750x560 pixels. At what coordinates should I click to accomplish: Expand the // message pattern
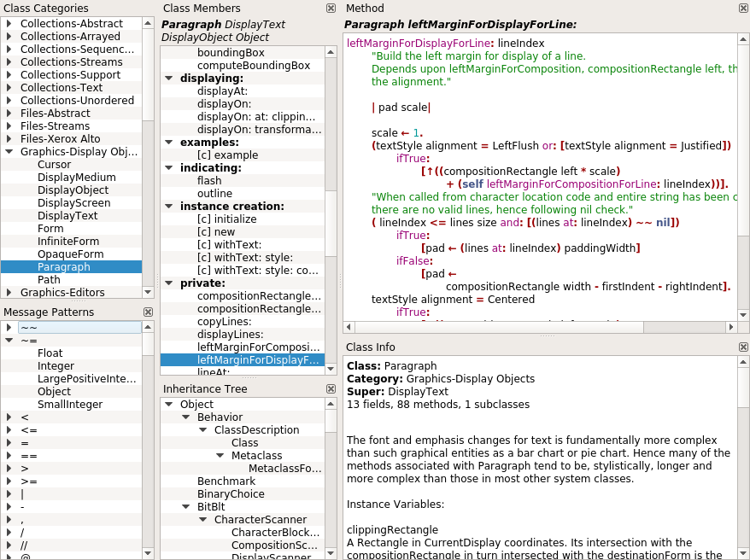[x=9, y=545]
